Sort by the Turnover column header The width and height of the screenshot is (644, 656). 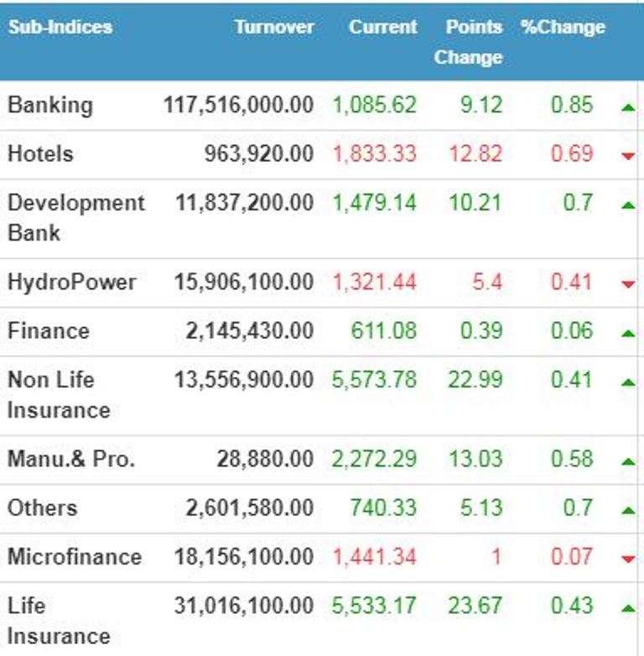[273, 27]
